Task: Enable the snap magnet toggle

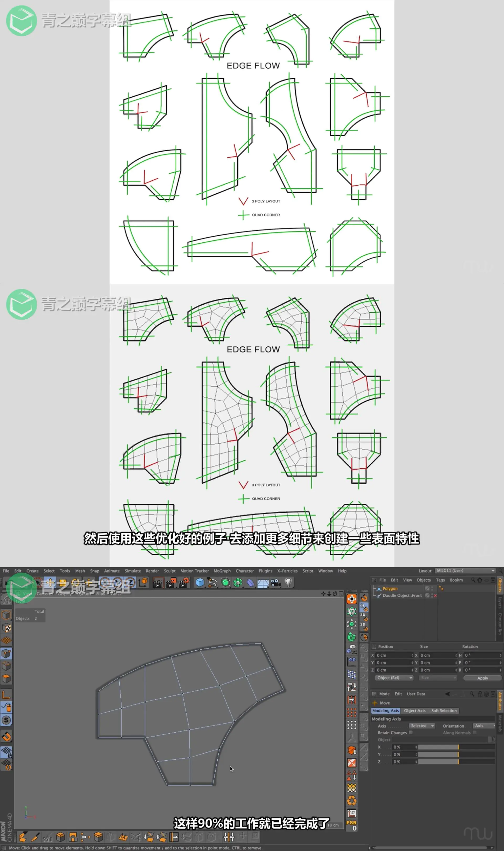Action: click(x=364, y=598)
